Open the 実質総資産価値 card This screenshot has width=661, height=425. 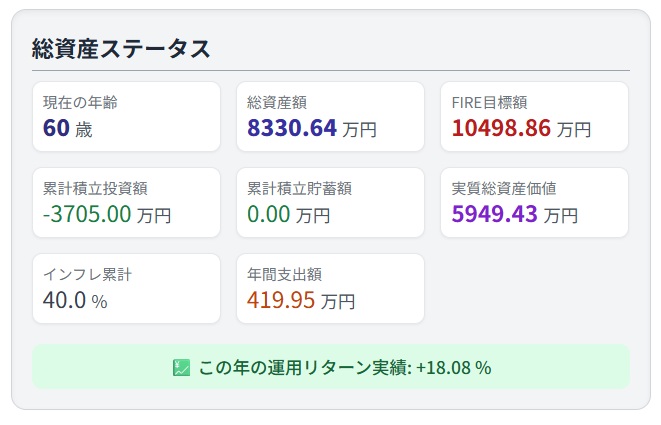click(535, 202)
